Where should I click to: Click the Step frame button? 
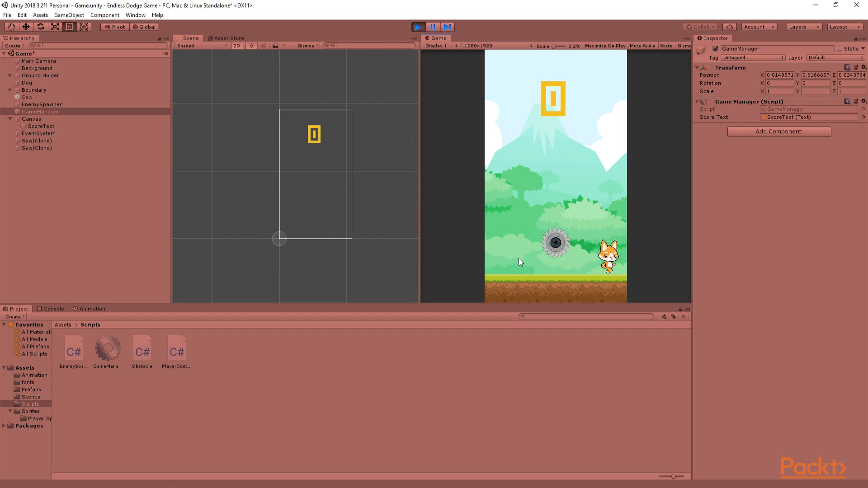(447, 27)
